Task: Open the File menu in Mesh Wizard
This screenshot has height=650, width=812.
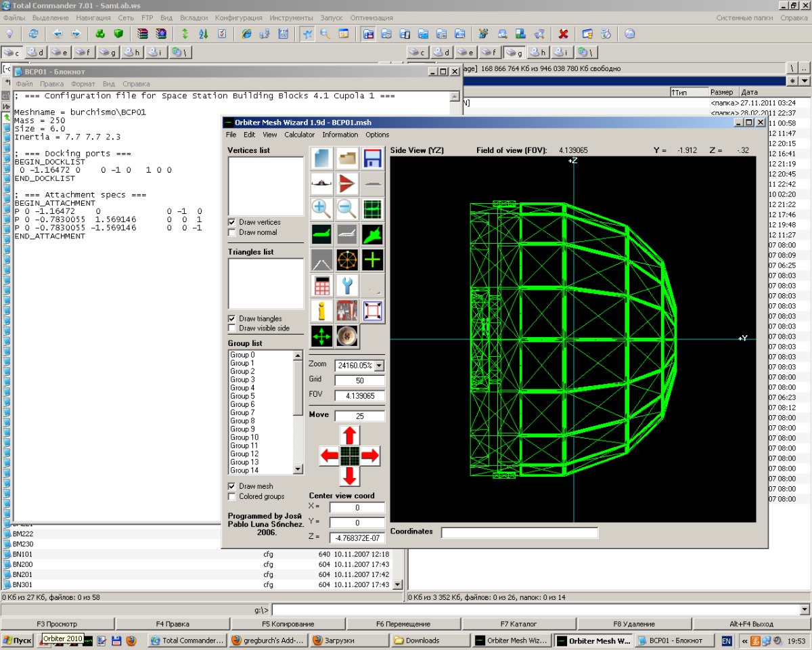Action: click(231, 135)
